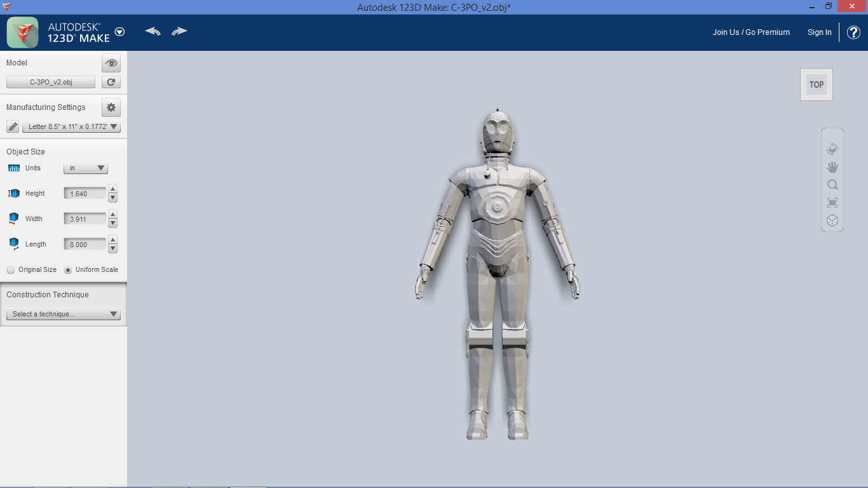Undo the last action
868x488 pixels.
click(x=153, y=31)
